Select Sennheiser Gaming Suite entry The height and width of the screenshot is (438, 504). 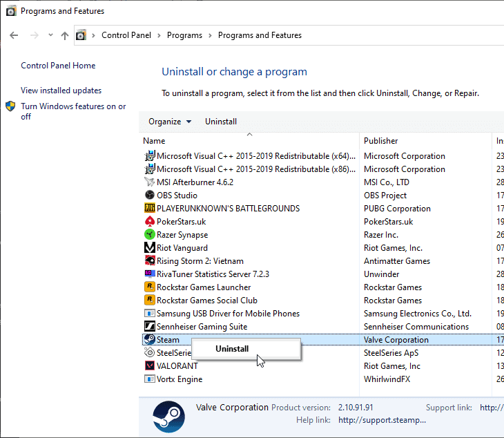pyautogui.click(x=202, y=327)
